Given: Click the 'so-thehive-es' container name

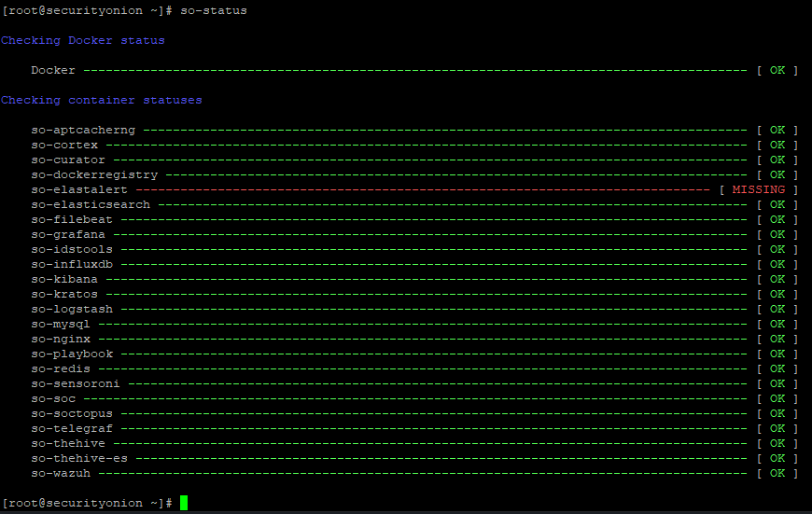Looking at the screenshot, I should click(79, 459).
